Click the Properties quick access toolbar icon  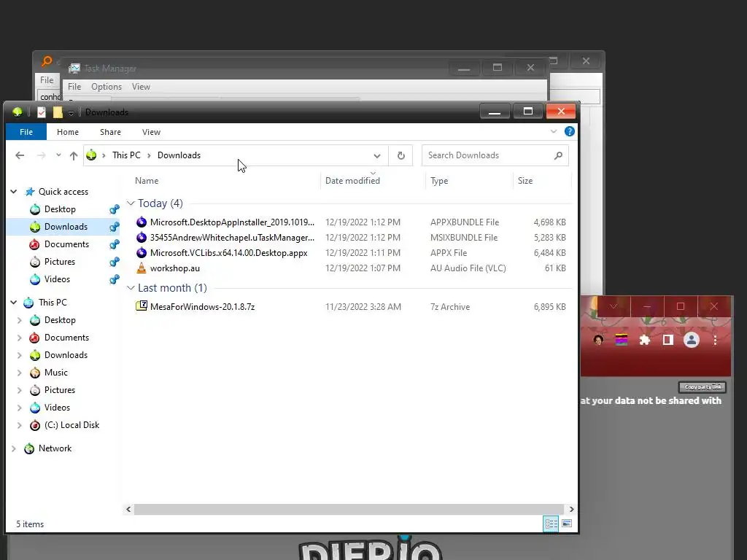[42, 112]
